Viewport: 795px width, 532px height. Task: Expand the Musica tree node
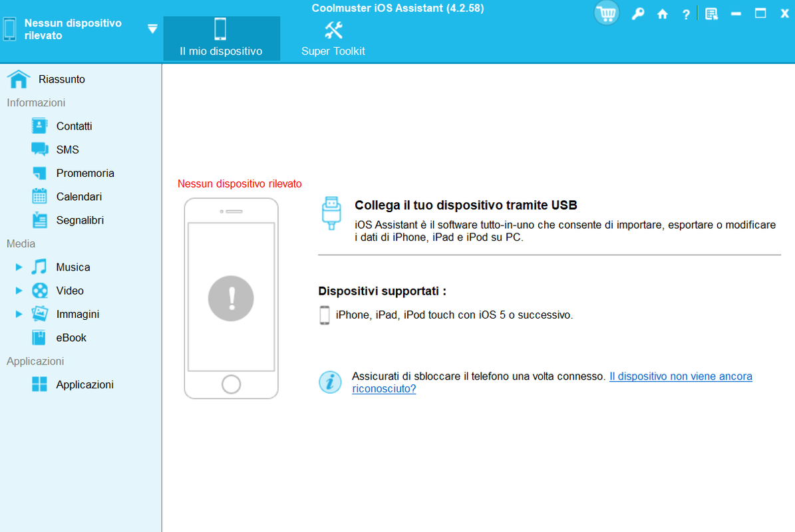[x=19, y=267]
